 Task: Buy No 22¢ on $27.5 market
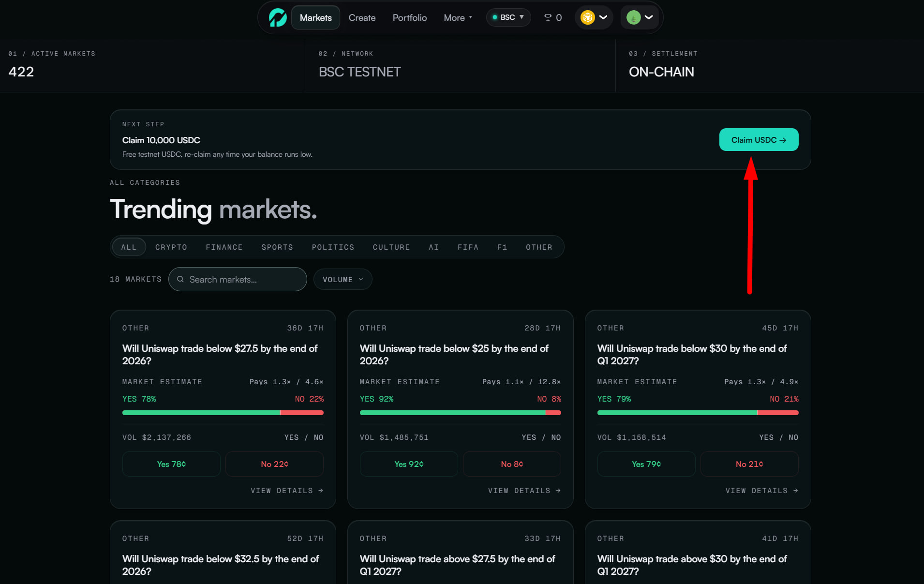[274, 464]
